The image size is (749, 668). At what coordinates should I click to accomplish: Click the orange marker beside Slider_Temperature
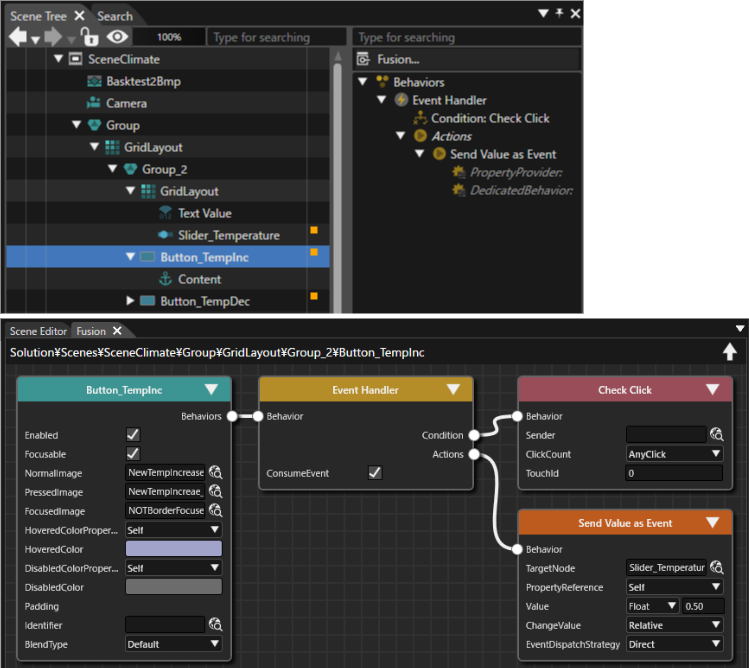point(314,230)
